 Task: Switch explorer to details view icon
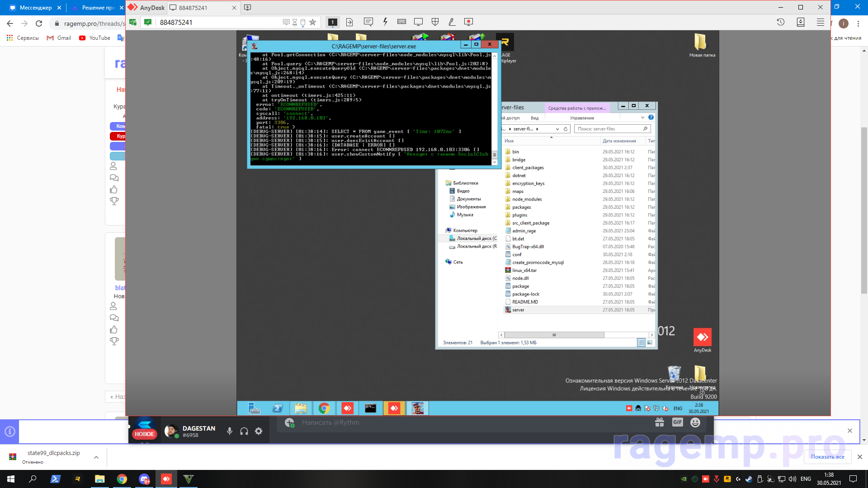(641, 343)
